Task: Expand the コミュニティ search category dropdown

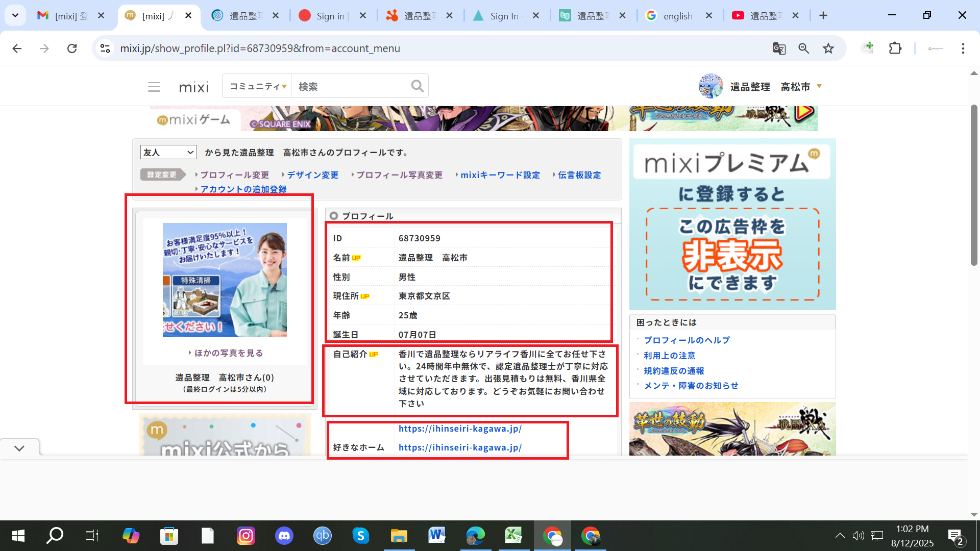Action: click(x=257, y=86)
